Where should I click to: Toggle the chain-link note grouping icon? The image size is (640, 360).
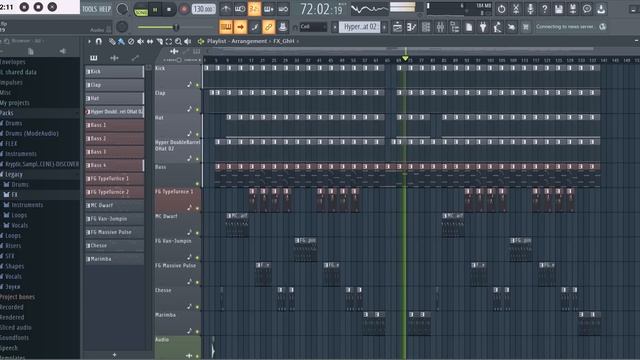pyautogui.click(x=269, y=27)
